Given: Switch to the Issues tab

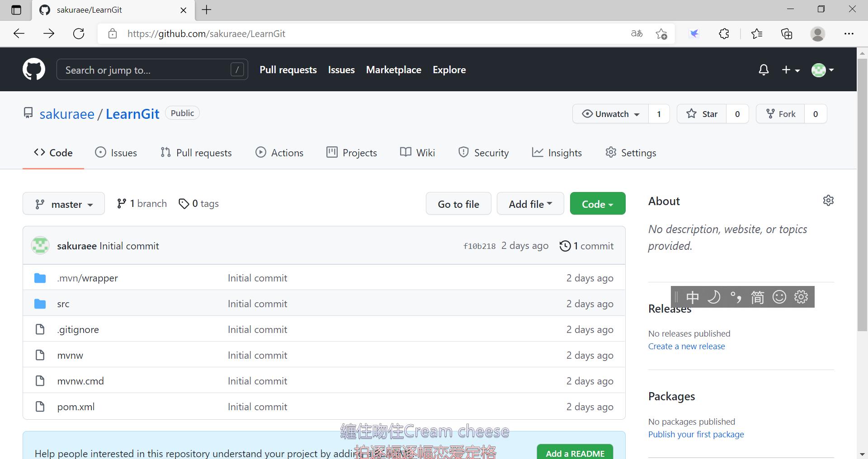Looking at the screenshot, I should [116, 153].
